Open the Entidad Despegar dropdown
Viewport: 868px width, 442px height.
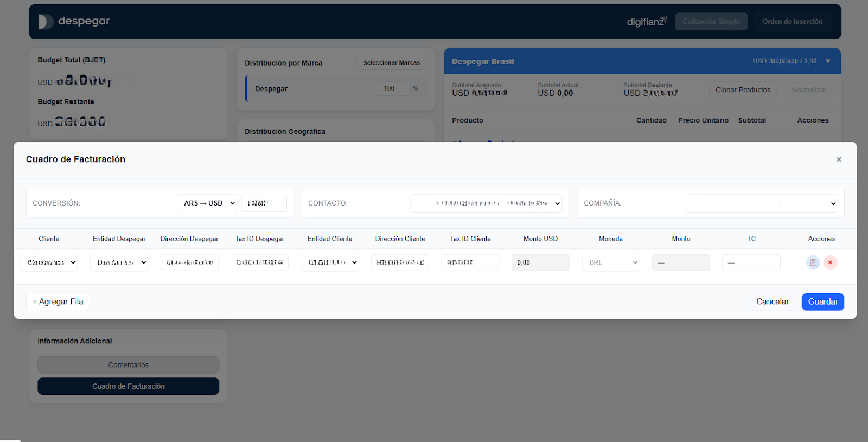point(119,262)
